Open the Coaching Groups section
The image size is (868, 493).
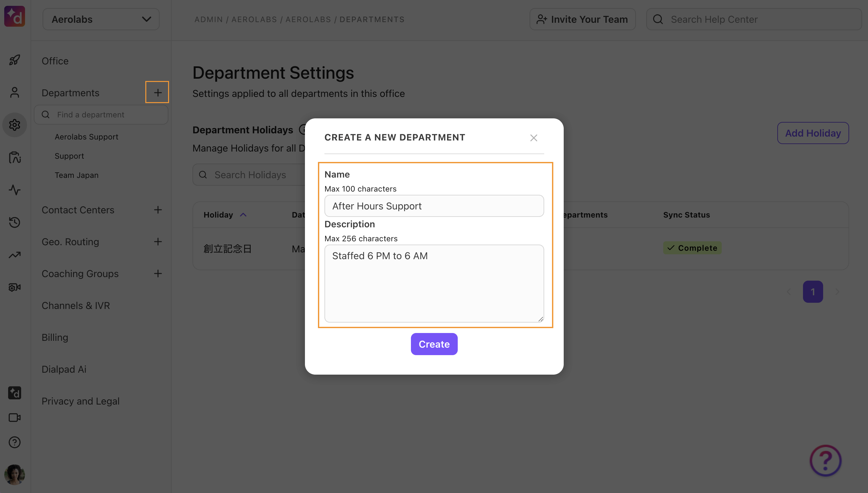pos(80,273)
